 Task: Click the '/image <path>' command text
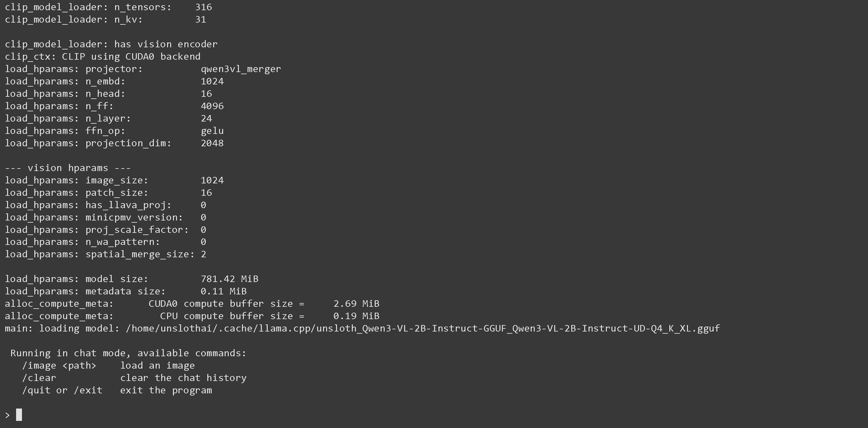59,366
